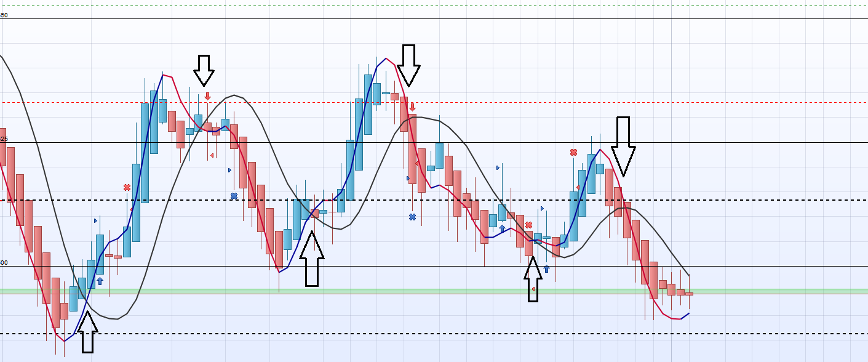This screenshot has width=868, height=362.
Task: Select the rightmost red X signal marker
Action: tap(573, 152)
